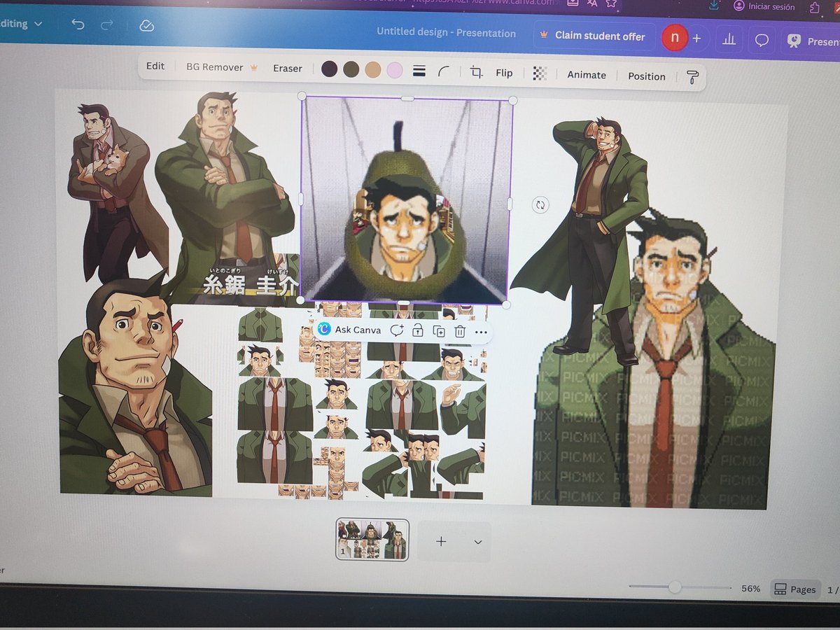This screenshot has height=630, width=840.
Task: Open the Flip options
Action: [x=504, y=73]
